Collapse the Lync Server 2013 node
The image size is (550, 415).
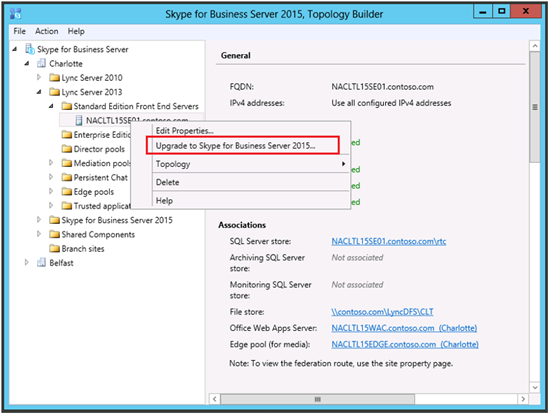click(39, 92)
